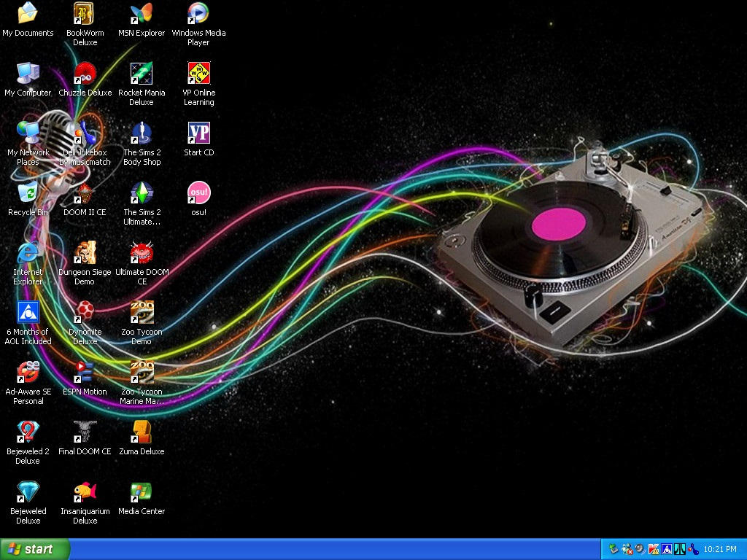
Task: Launch Rocket Mania Deluxe
Action: (142, 75)
